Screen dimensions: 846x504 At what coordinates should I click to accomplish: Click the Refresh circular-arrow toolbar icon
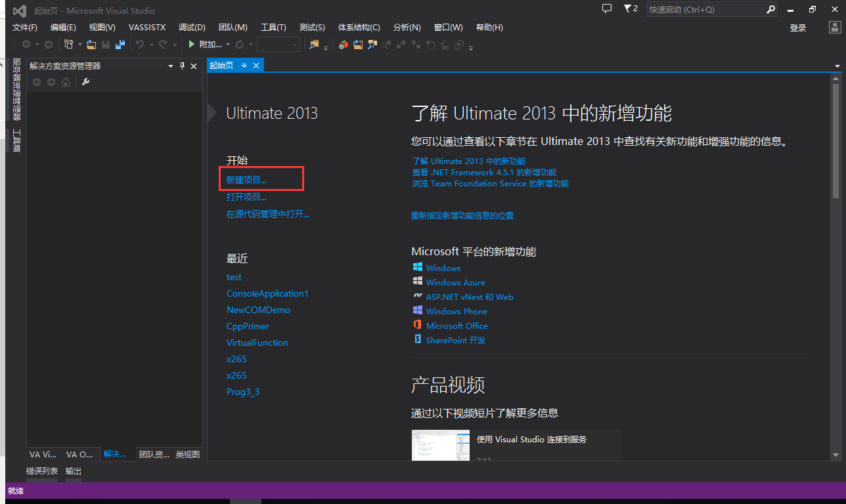pyautogui.click(x=240, y=44)
